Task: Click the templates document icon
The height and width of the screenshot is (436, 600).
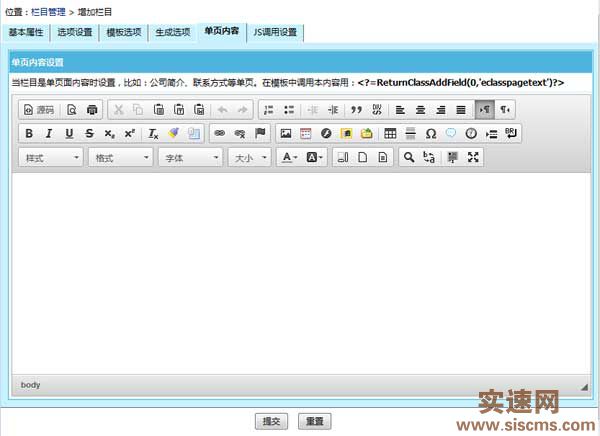Action: pyautogui.click(x=383, y=157)
